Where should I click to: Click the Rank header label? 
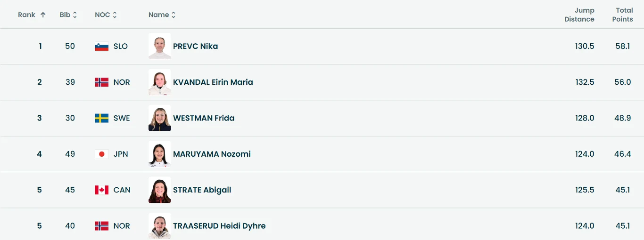pos(26,15)
